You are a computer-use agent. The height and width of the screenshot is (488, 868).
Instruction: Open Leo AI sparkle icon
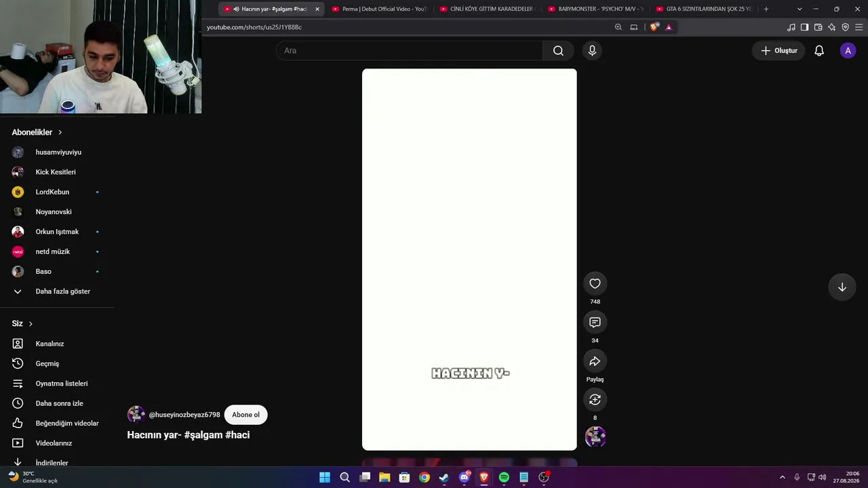pyautogui.click(x=831, y=27)
